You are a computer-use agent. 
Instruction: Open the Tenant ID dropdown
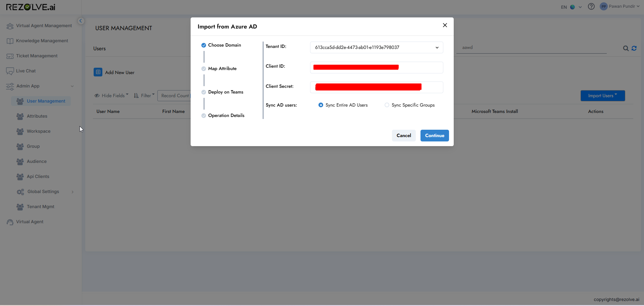(x=377, y=47)
